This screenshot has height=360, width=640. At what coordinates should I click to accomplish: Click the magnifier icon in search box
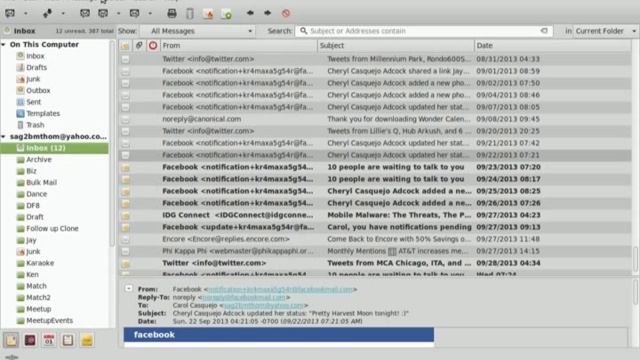click(x=304, y=31)
